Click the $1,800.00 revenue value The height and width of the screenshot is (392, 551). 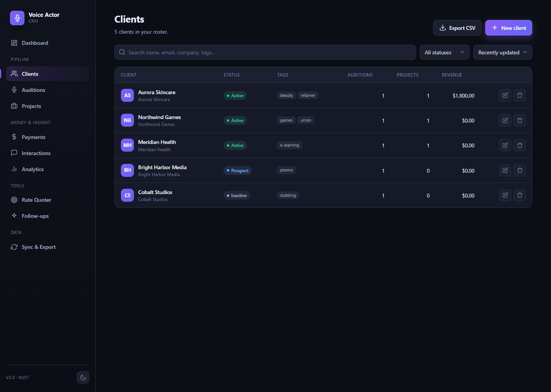tap(463, 96)
